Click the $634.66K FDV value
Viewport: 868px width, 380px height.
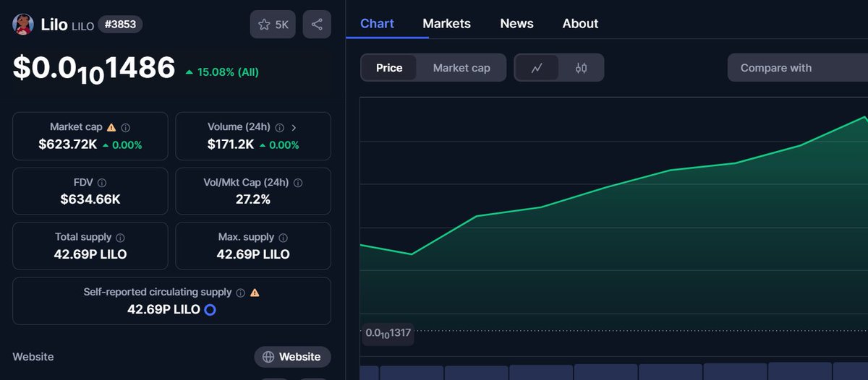click(x=90, y=199)
